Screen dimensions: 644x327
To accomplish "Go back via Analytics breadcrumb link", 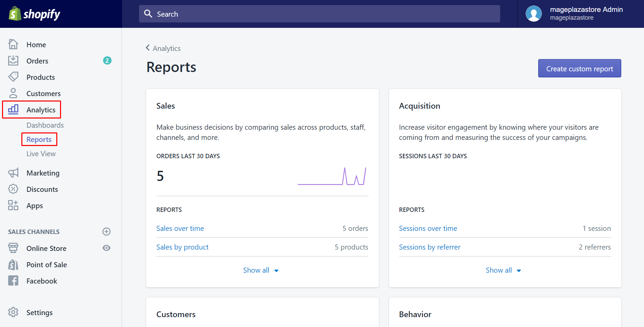I will coord(167,48).
